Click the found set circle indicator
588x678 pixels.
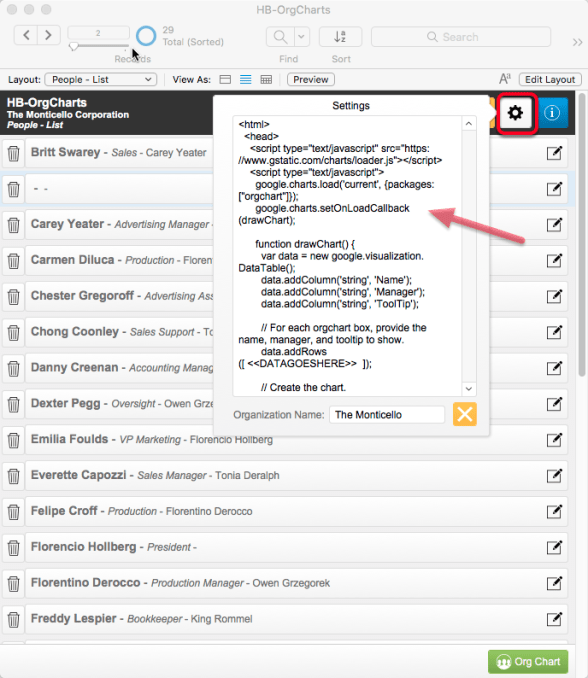click(x=146, y=36)
